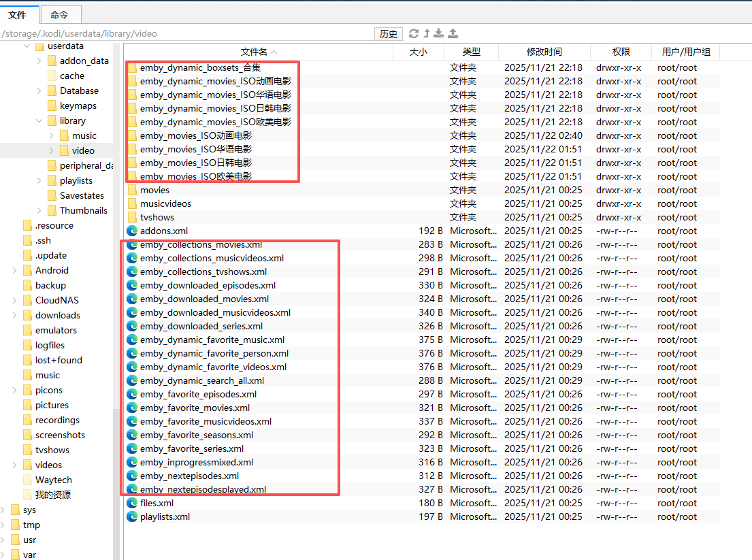The image size is (752, 560).
Task: Select the playlists.xml file icon
Action: (132, 516)
